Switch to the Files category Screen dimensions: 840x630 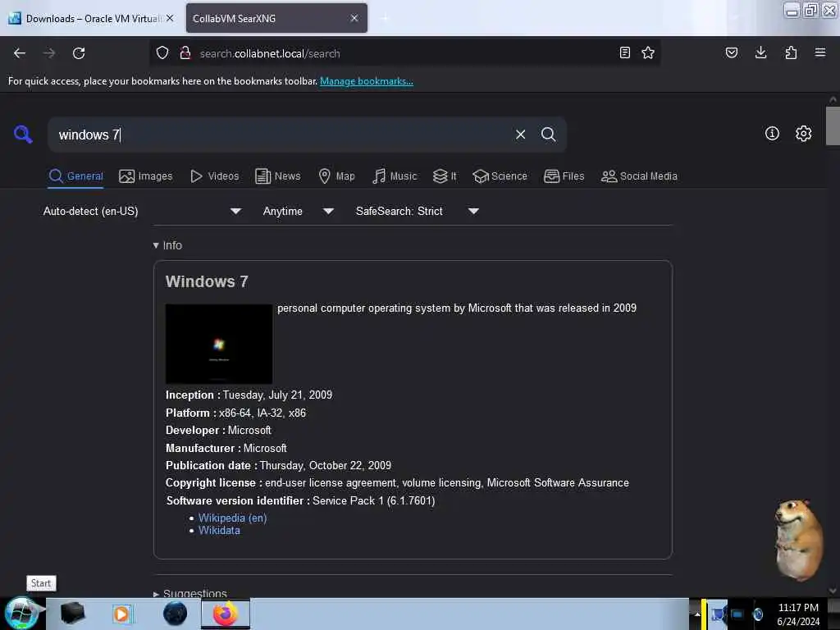click(x=564, y=176)
